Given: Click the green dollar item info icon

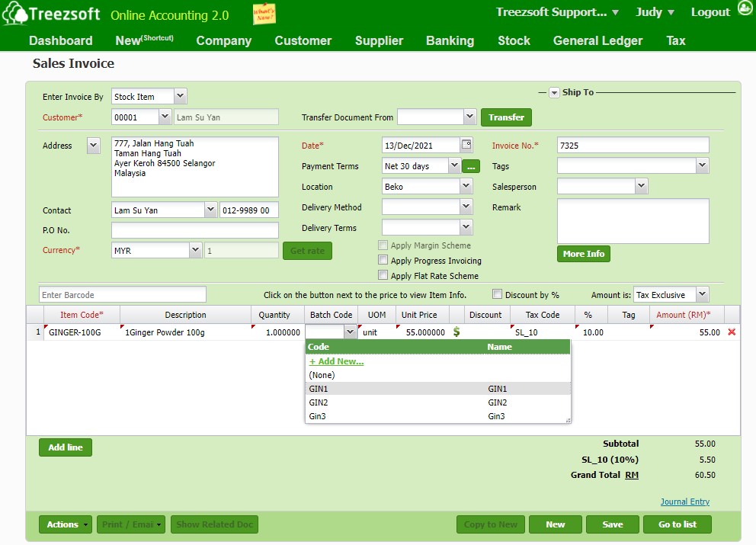Looking at the screenshot, I should pos(456,332).
